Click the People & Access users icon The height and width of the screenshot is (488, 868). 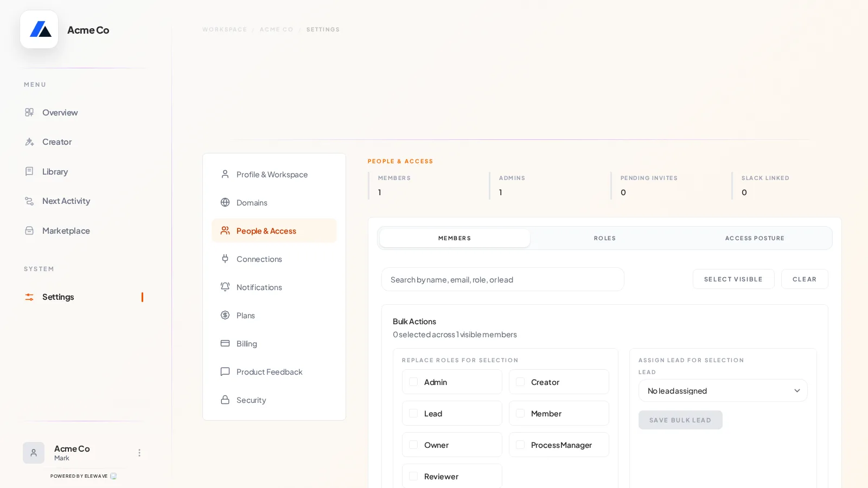click(x=225, y=230)
